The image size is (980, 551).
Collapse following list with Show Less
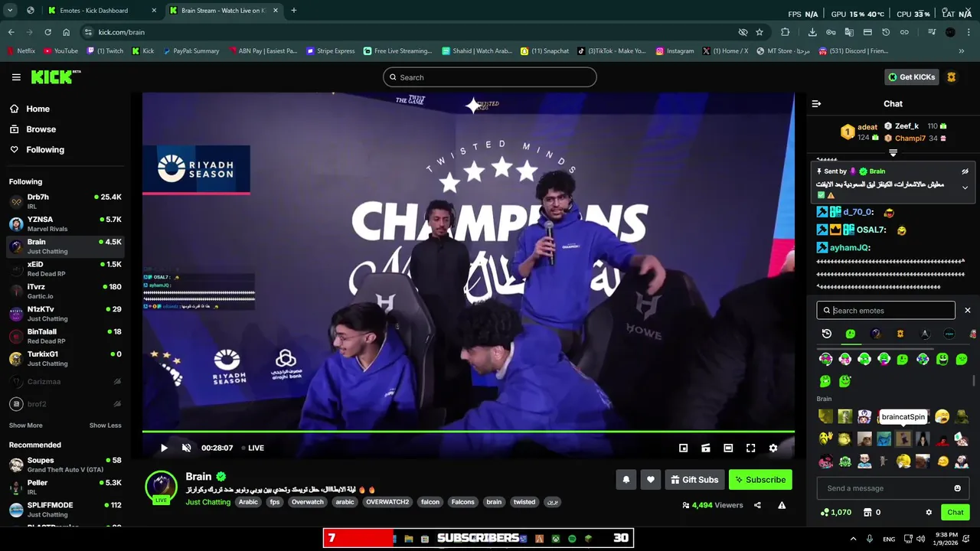click(x=105, y=425)
